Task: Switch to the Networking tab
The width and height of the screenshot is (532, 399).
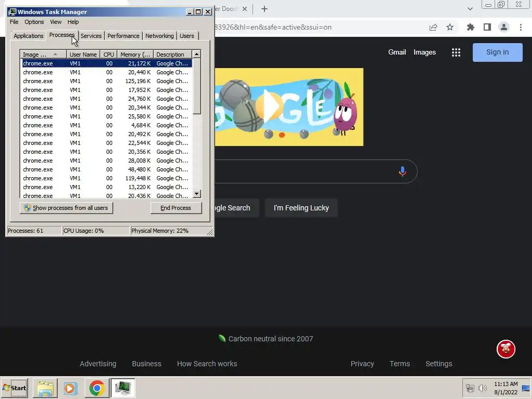Action: [159, 36]
